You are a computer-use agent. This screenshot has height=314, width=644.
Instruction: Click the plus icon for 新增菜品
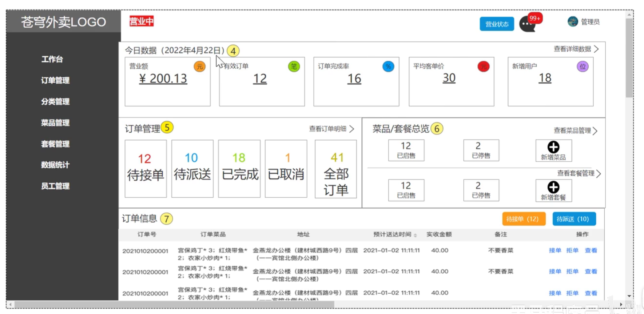pos(553,147)
